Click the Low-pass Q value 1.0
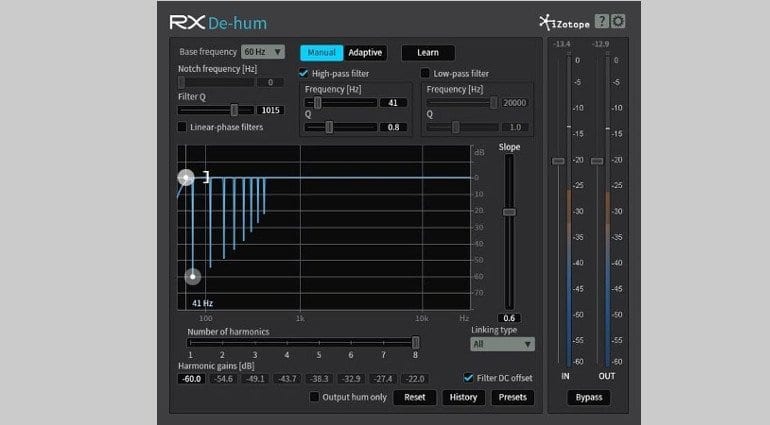 click(515, 127)
